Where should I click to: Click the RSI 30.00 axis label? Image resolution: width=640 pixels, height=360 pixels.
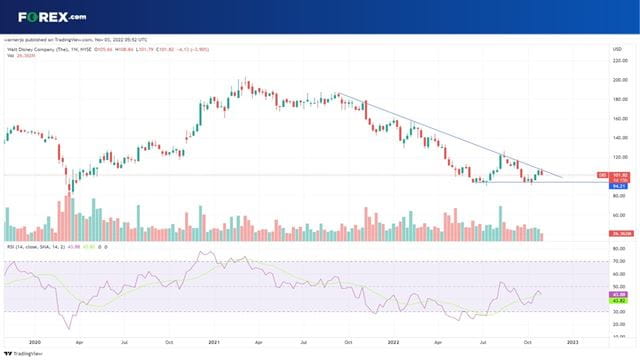pyautogui.click(x=619, y=312)
